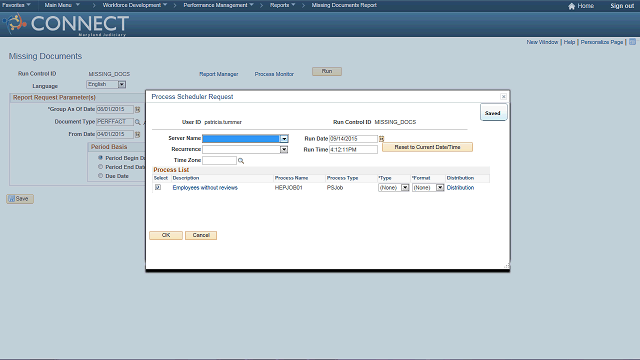Open Time Zone lookup magnifier
Screen dimensions: 640x360
pyautogui.click(x=241, y=161)
